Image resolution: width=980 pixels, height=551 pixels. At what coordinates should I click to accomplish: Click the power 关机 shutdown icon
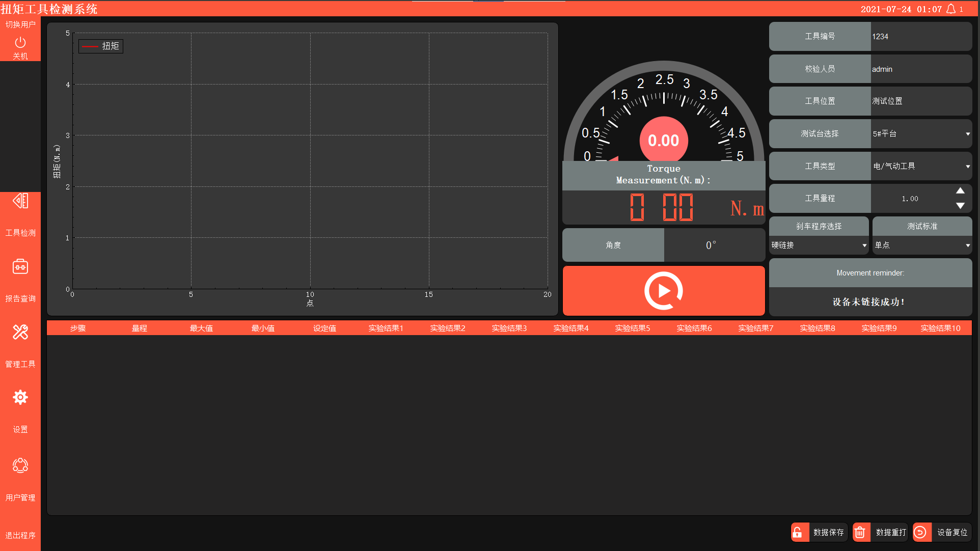click(20, 43)
